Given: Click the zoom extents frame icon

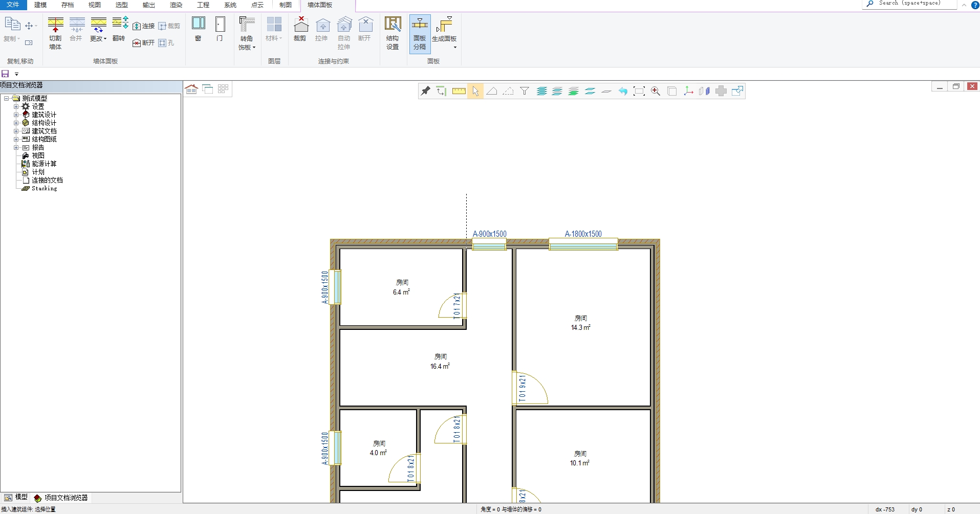Looking at the screenshot, I should point(639,91).
